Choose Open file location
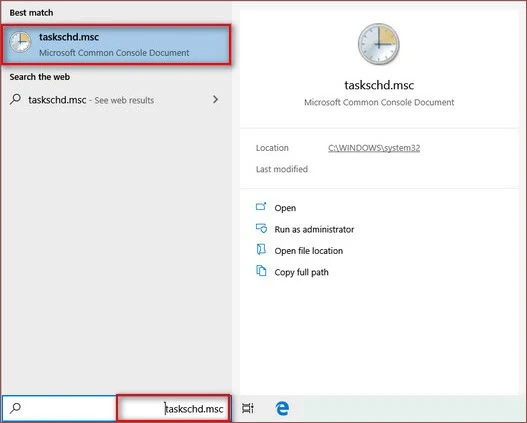The image size is (527, 423). 309,251
